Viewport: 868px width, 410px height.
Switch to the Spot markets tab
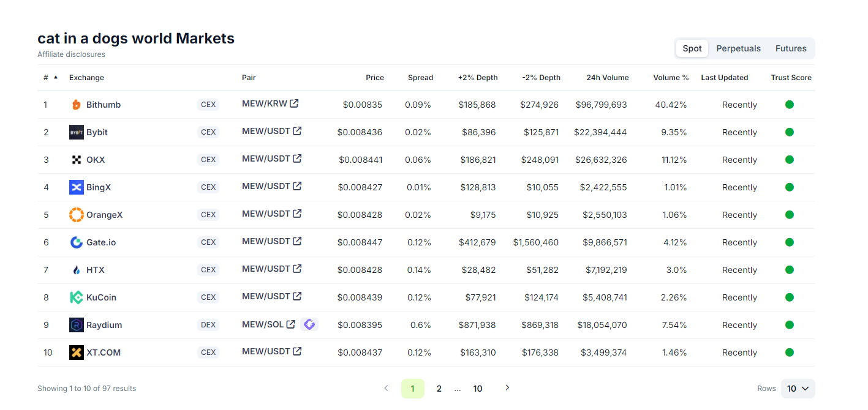[692, 48]
